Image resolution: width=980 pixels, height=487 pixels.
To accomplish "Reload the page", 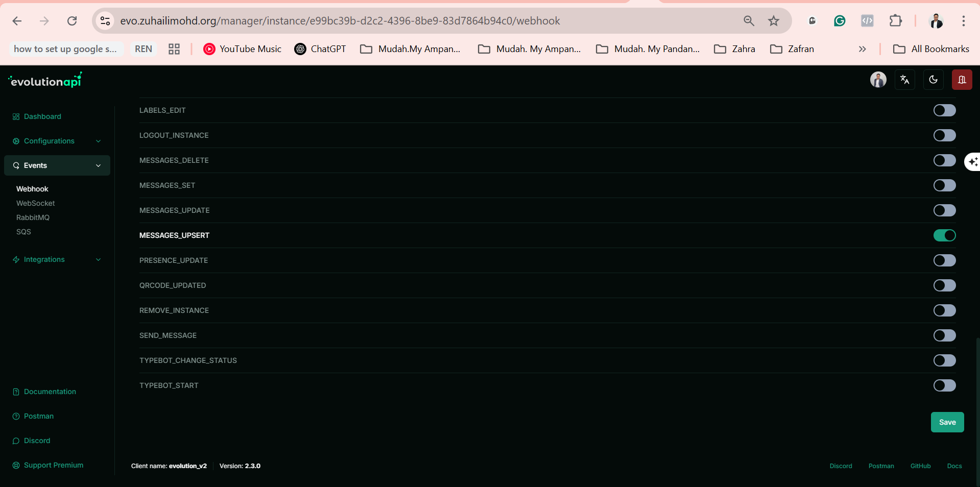I will [x=72, y=21].
